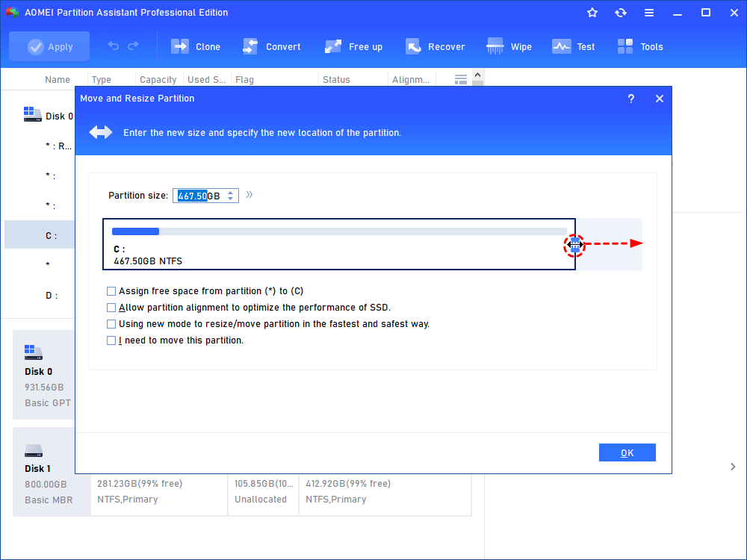This screenshot has height=560, width=747.
Task: Click the redo arrow icon
Action: [x=133, y=46]
